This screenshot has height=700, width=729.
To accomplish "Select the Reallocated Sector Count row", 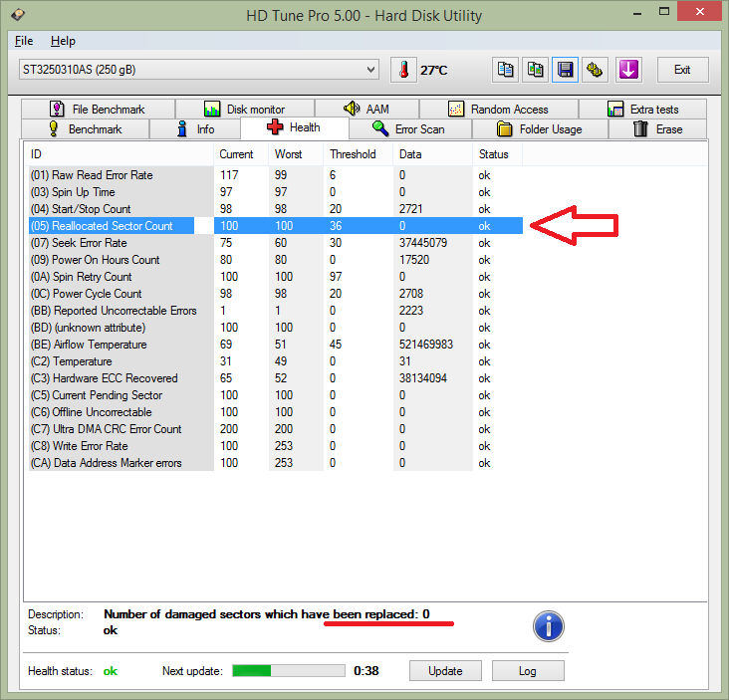I will [275, 226].
